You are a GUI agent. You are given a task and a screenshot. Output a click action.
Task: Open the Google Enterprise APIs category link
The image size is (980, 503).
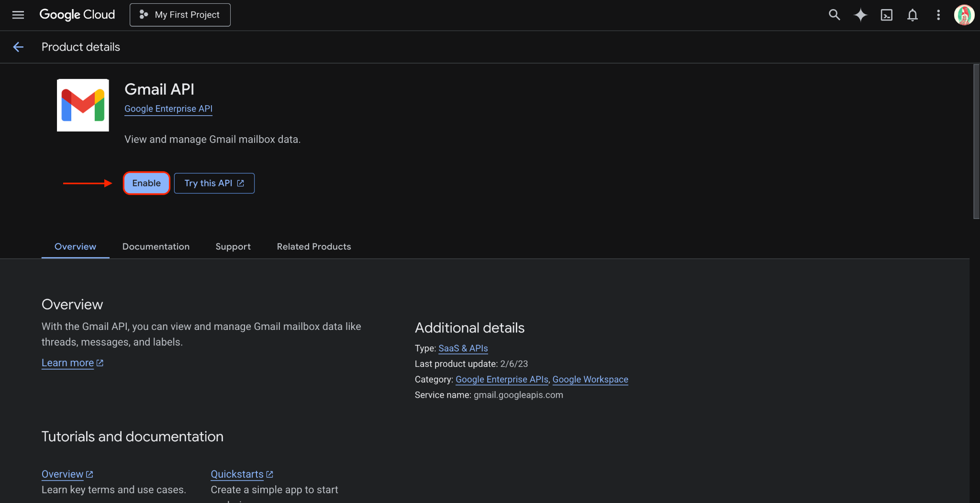pos(502,379)
